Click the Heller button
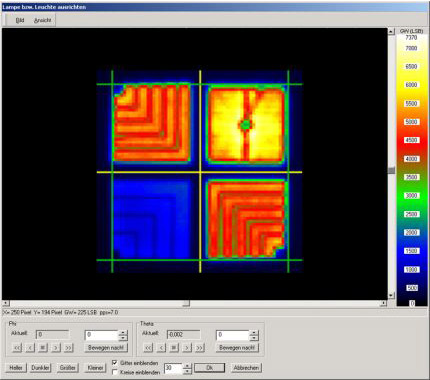Screen dimensions: 430x380 point(16,368)
